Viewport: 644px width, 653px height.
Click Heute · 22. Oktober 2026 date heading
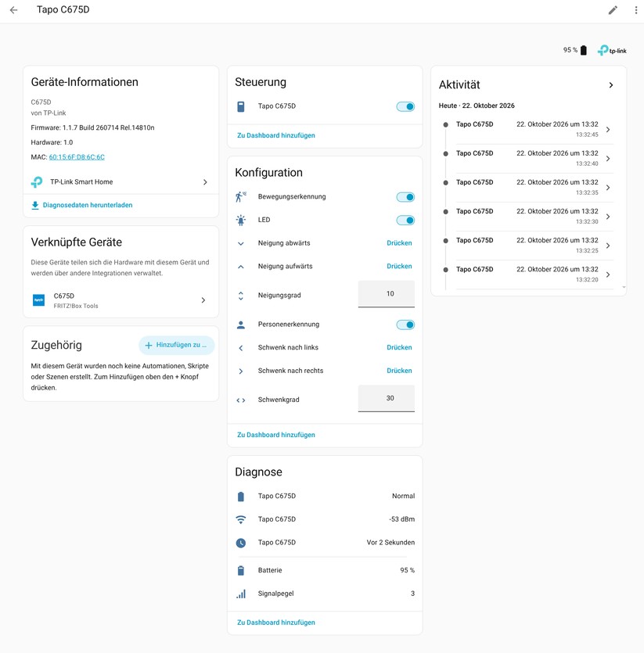click(477, 106)
